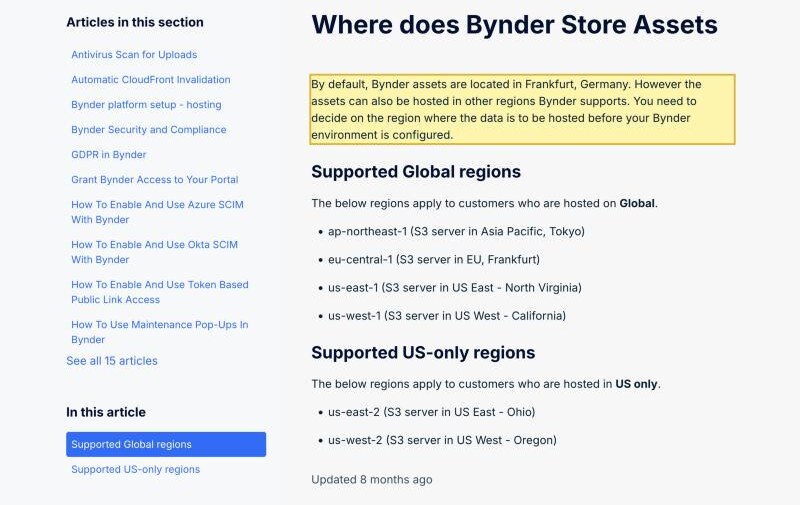This screenshot has width=800, height=505.
Task: Jump to Supported US-only regions section
Action: (x=135, y=469)
